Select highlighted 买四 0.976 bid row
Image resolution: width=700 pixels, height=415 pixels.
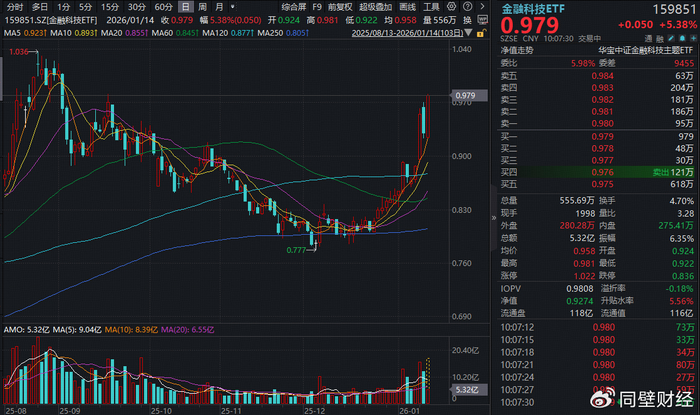(597, 172)
